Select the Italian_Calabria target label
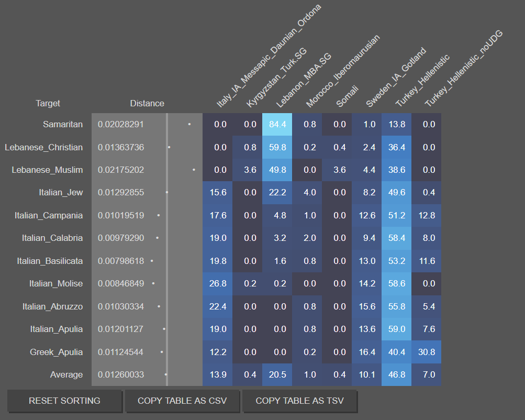525x420 pixels. click(x=52, y=238)
